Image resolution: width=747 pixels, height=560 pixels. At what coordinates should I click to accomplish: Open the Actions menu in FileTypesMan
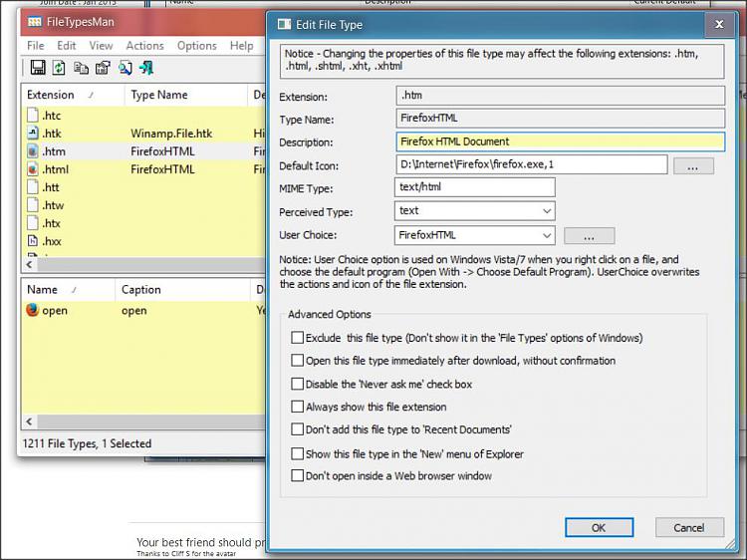(144, 46)
